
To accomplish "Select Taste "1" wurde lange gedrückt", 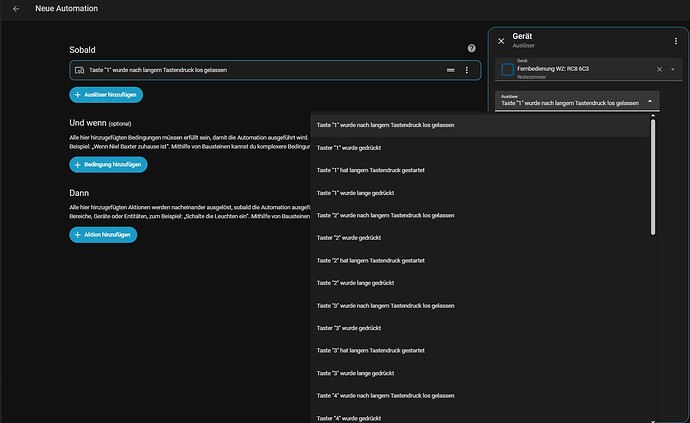I will pyautogui.click(x=480, y=193).
